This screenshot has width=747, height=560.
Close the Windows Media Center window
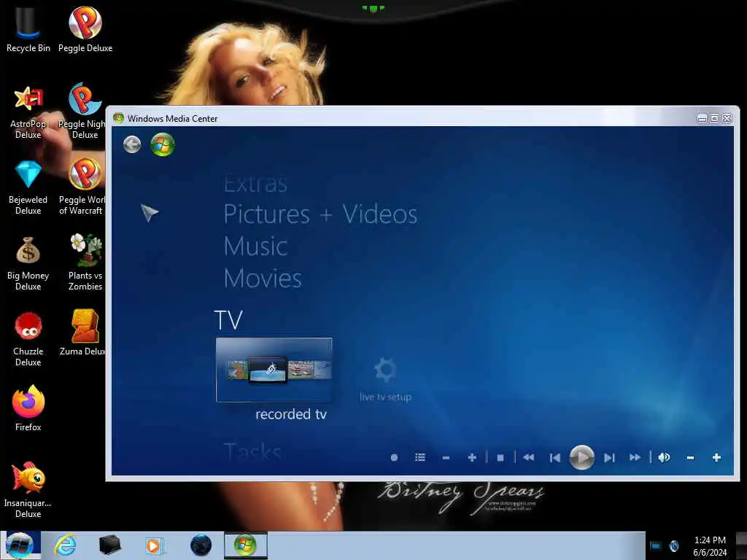(x=727, y=119)
